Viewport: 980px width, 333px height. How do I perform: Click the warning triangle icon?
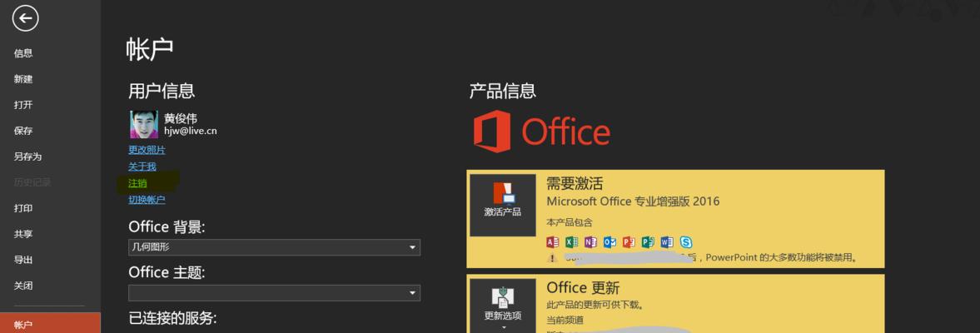pos(552,257)
